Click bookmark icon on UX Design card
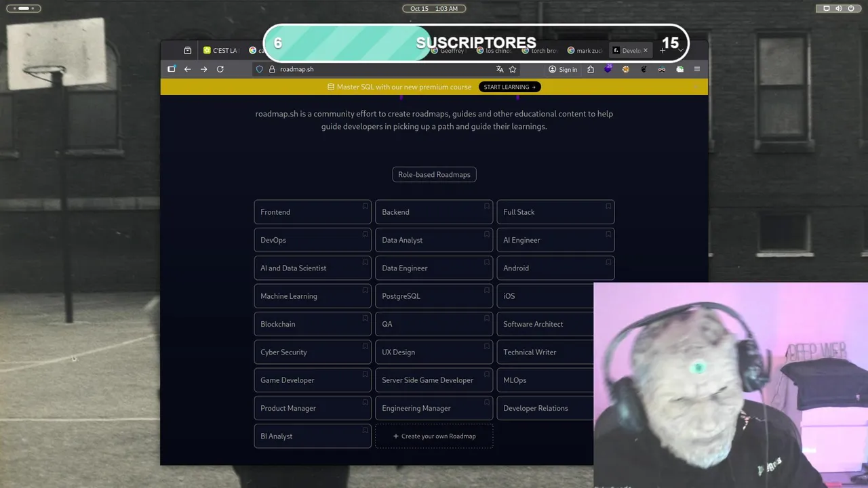This screenshot has height=488, width=868. [x=486, y=346]
